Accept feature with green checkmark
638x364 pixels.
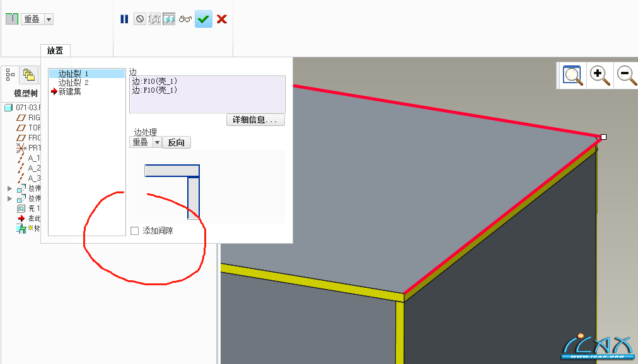[x=204, y=19]
